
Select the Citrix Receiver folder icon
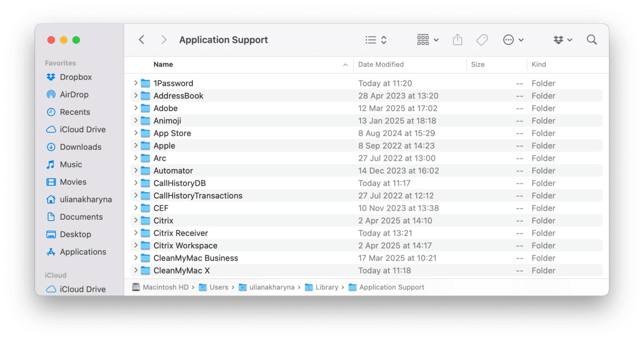[146, 233]
